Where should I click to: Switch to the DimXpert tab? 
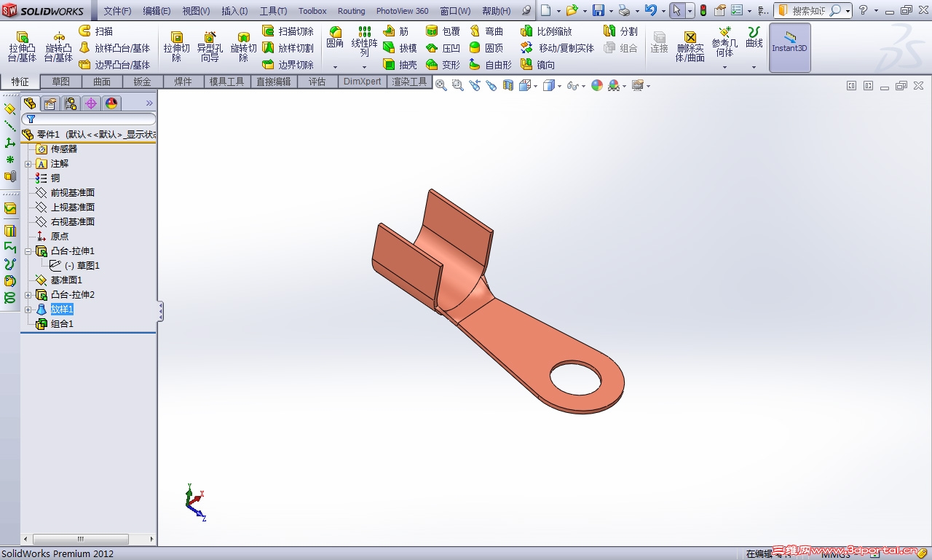pos(363,82)
